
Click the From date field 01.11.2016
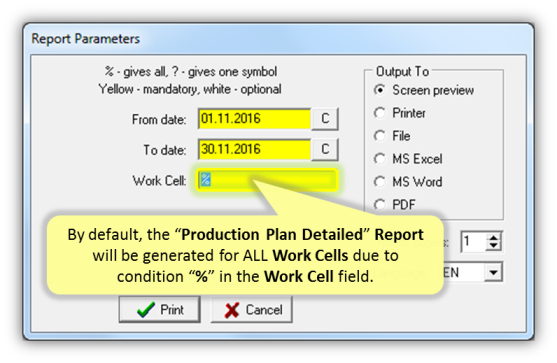(254, 119)
